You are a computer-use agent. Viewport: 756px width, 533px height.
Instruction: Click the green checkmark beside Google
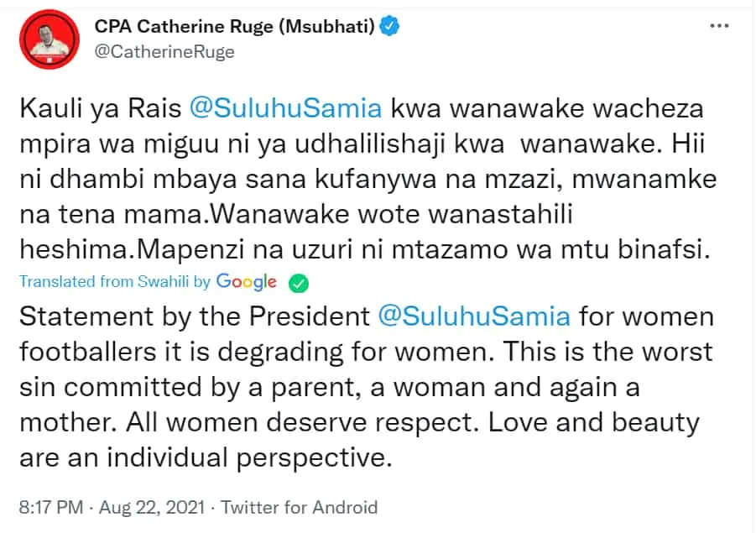point(299,283)
